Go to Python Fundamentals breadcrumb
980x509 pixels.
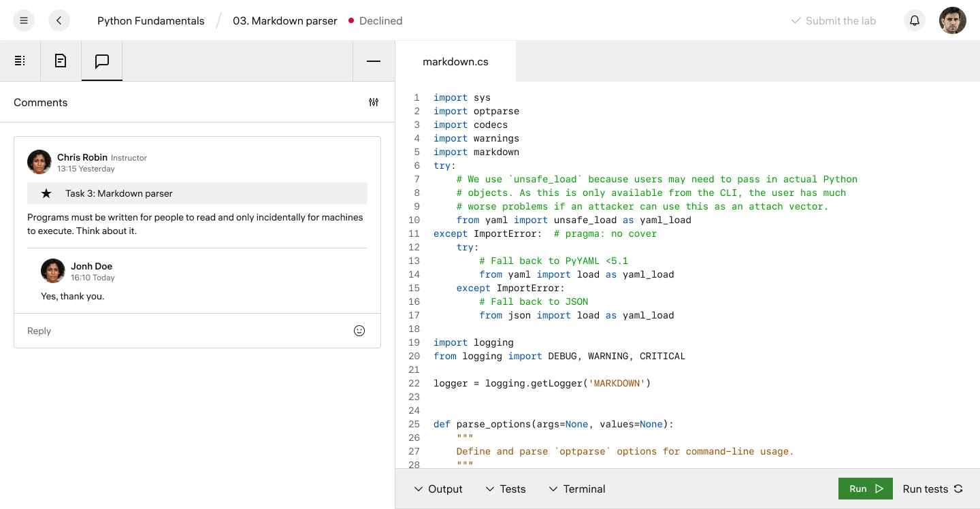pos(150,20)
